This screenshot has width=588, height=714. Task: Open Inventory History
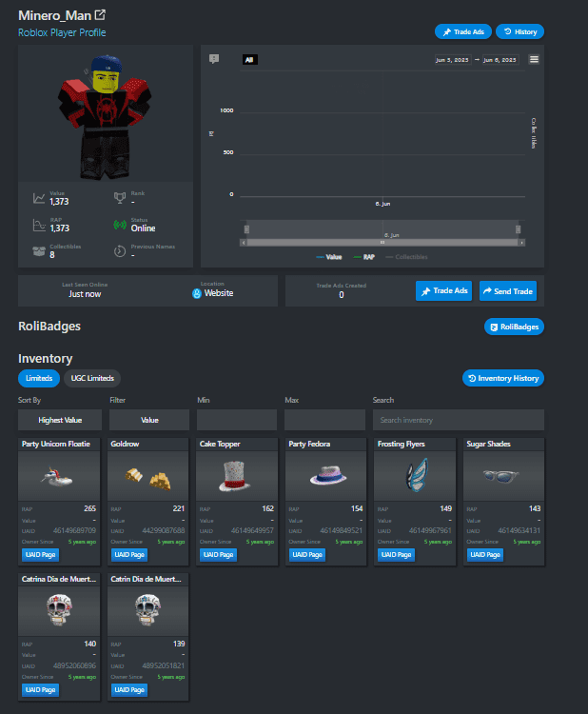pyautogui.click(x=503, y=378)
